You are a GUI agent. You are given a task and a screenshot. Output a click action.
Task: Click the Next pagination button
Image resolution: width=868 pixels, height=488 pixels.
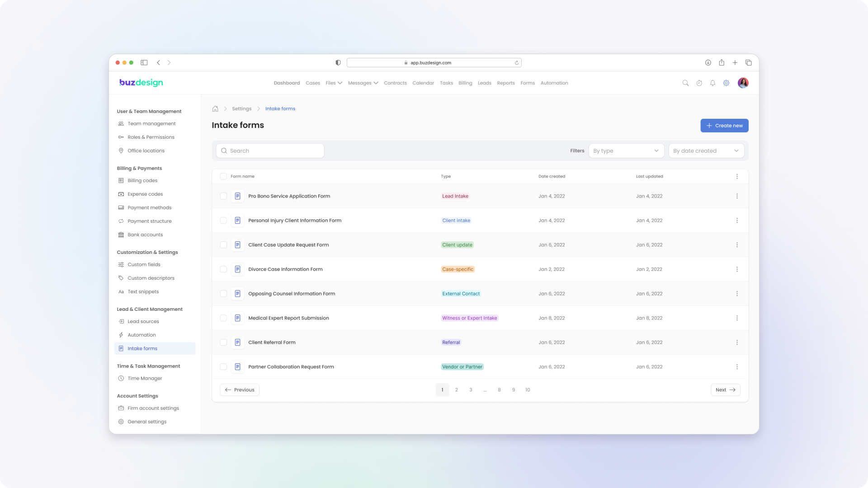(x=726, y=390)
